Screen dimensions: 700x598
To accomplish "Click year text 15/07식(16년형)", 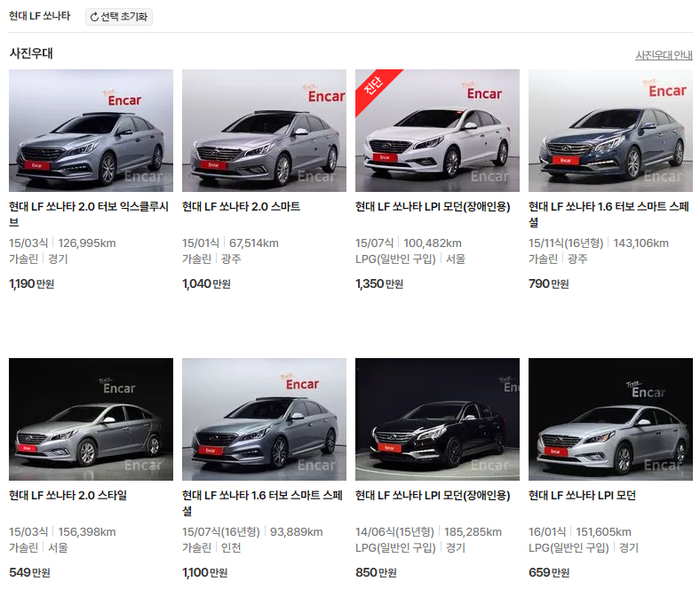I will [221, 532].
